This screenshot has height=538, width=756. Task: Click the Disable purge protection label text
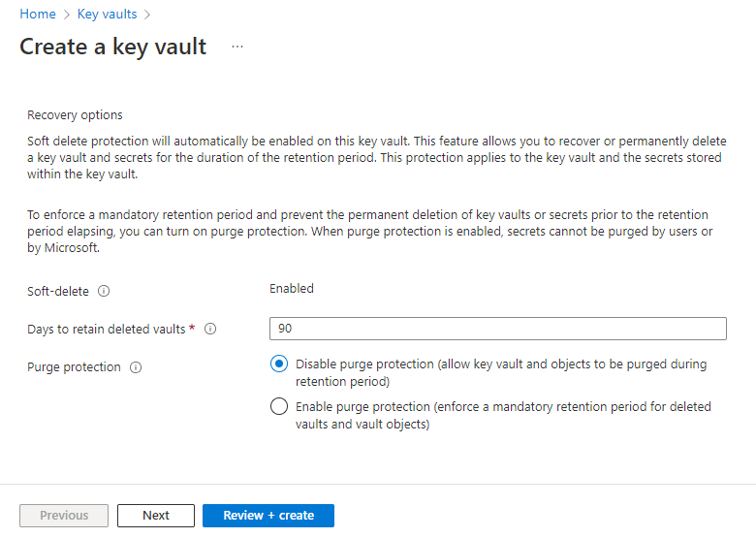click(x=501, y=372)
